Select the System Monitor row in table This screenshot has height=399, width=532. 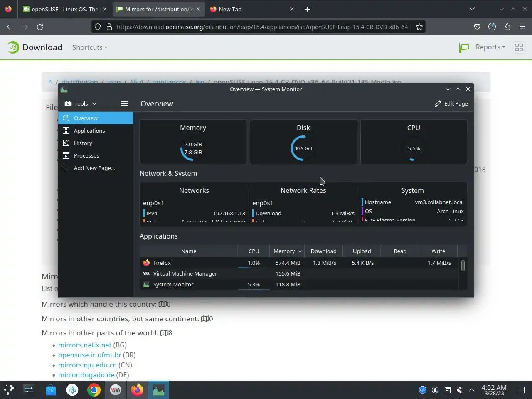[x=299, y=284]
